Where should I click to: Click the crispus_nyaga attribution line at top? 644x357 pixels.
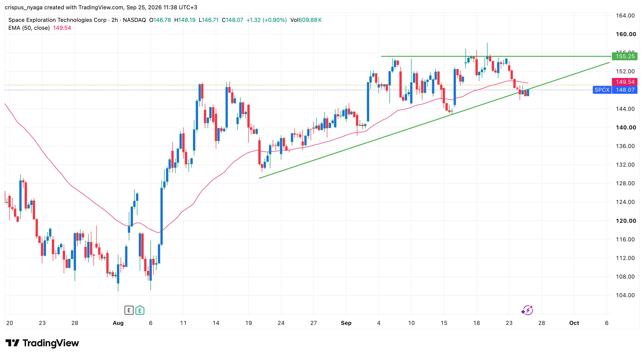tap(101, 7)
